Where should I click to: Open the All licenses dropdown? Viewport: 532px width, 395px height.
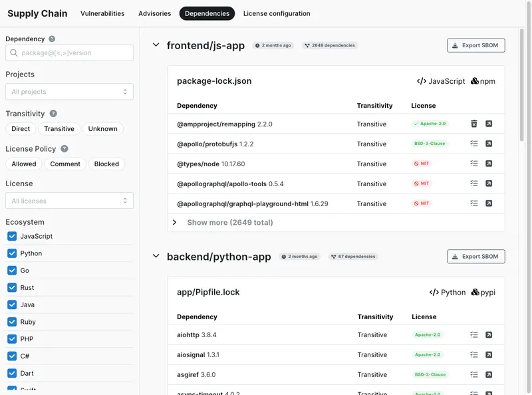[69, 201]
